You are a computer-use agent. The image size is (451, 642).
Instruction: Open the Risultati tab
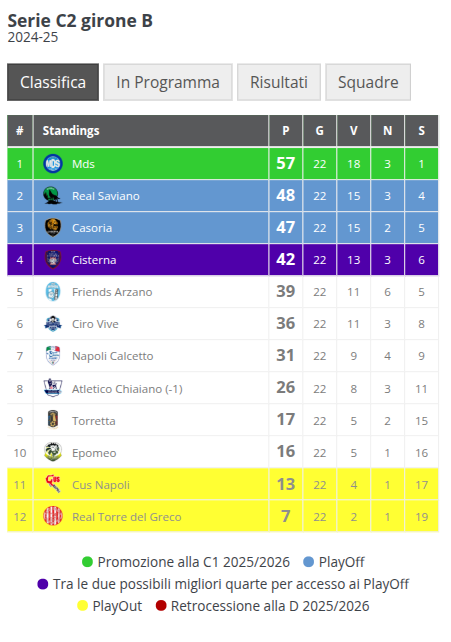coord(279,82)
